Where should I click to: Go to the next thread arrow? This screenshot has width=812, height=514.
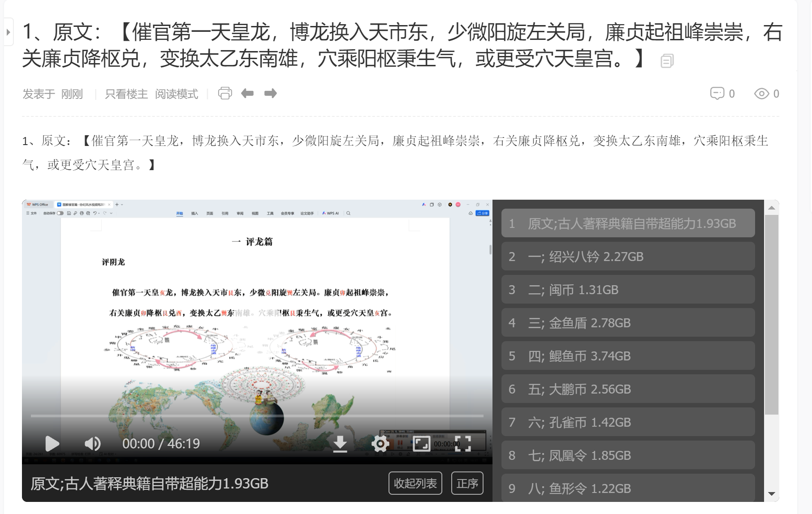[270, 93]
